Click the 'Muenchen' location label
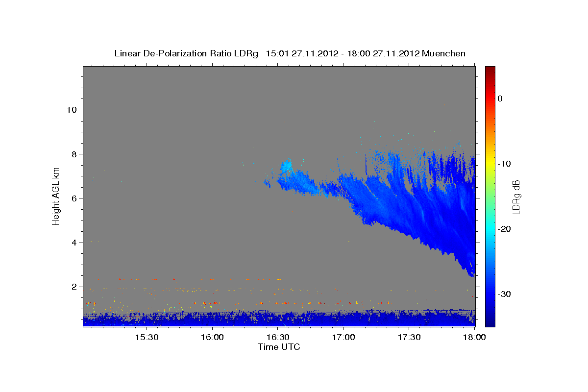Viewport: 588px width, 392px height. (443, 53)
